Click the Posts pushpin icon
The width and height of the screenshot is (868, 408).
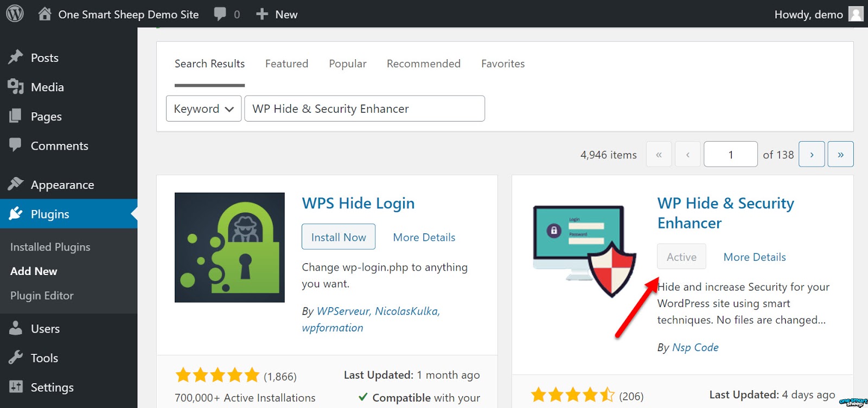(x=16, y=57)
